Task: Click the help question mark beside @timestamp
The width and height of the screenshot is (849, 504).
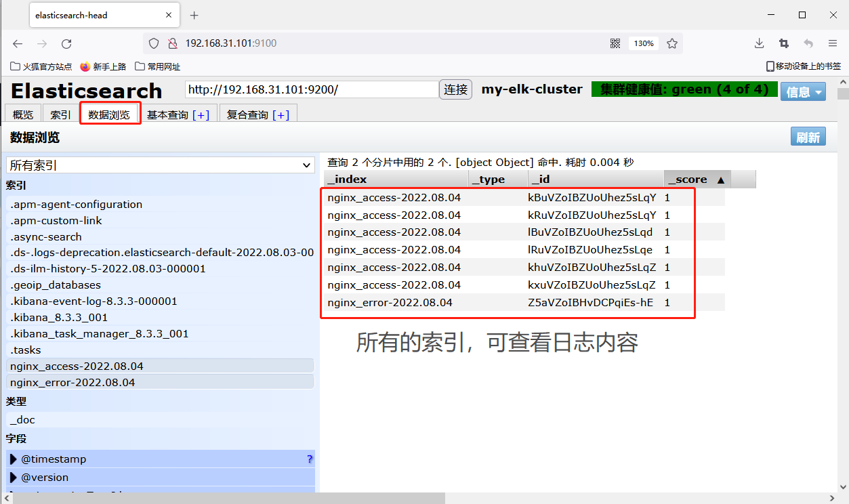Action: pyautogui.click(x=310, y=459)
